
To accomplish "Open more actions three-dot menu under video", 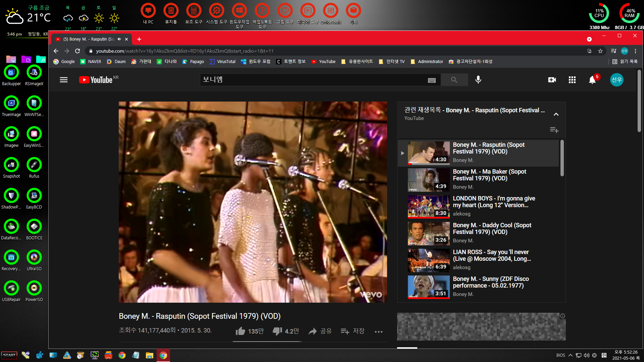I will coord(379,331).
